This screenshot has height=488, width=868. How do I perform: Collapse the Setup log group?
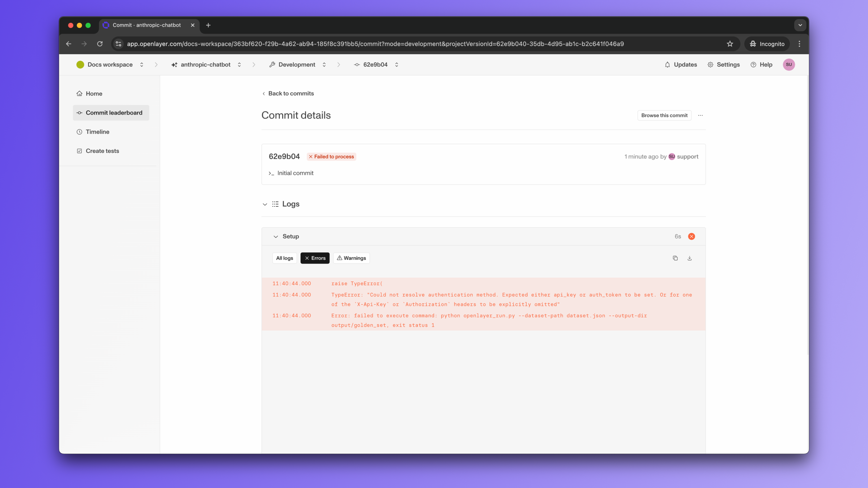point(276,236)
